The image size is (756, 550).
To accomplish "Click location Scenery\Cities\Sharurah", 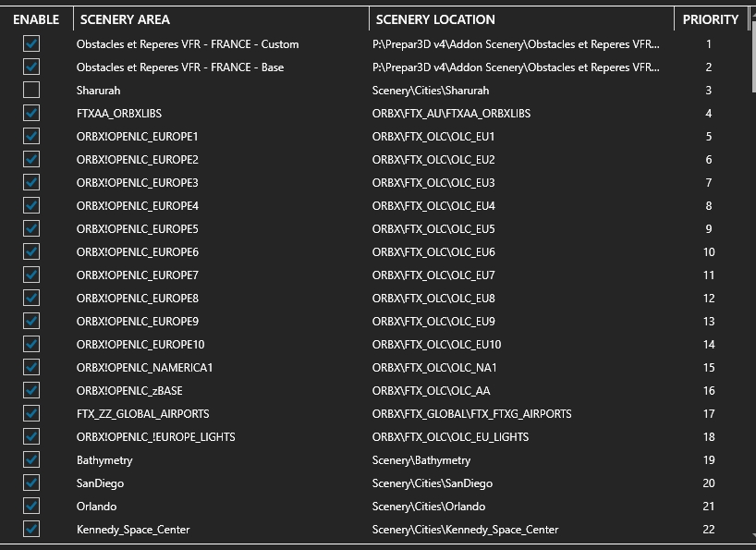I will [431, 91].
